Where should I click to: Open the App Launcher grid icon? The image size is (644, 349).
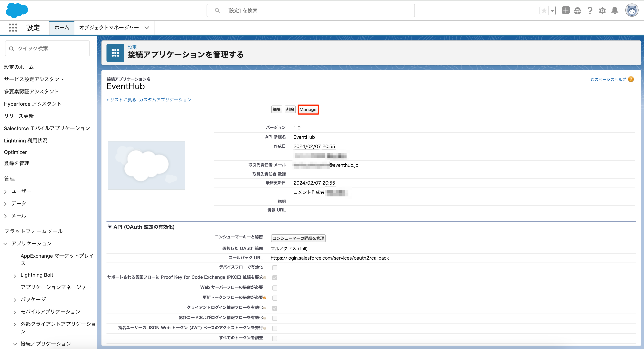point(13,28)
